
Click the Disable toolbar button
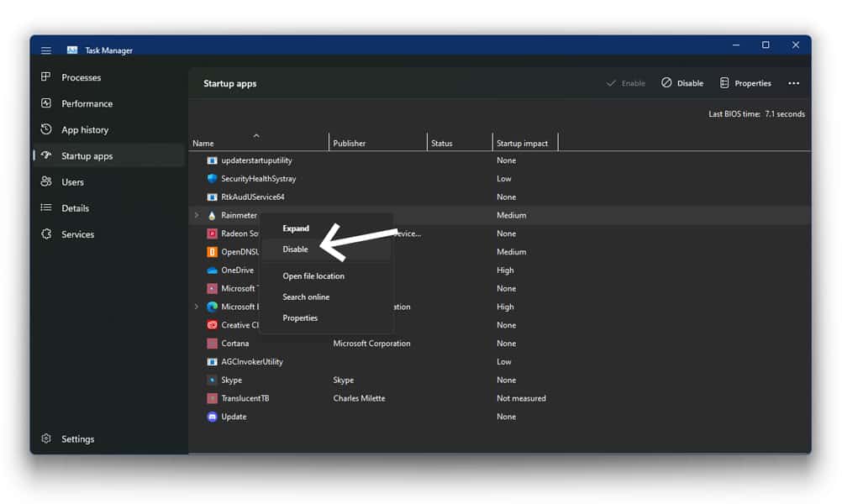[x=682, y=83]
